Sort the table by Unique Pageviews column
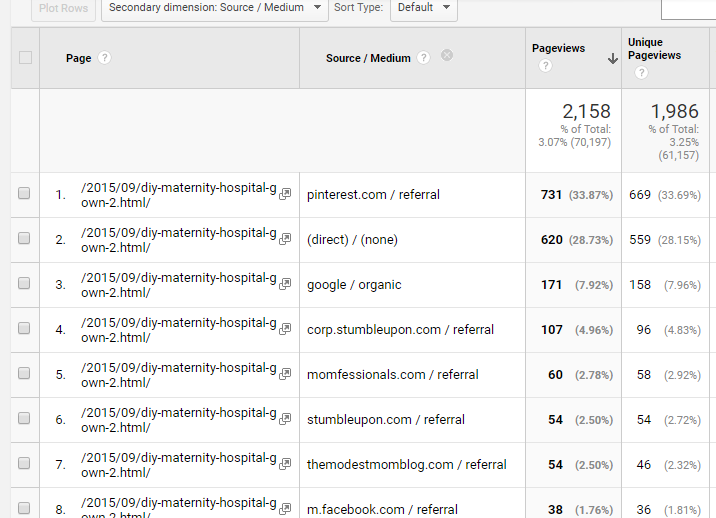 pos(654,49)
